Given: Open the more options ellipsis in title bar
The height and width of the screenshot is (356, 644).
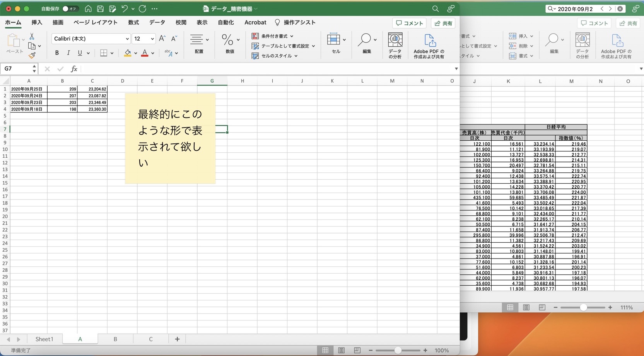Looking at the screenshot, I should (154, 9).
